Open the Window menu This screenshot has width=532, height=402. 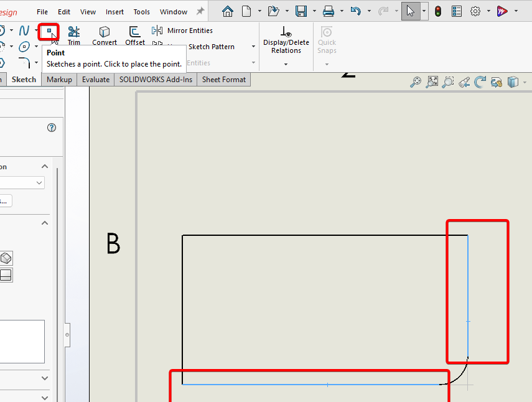pyautogui.click(x=174, y=12)
